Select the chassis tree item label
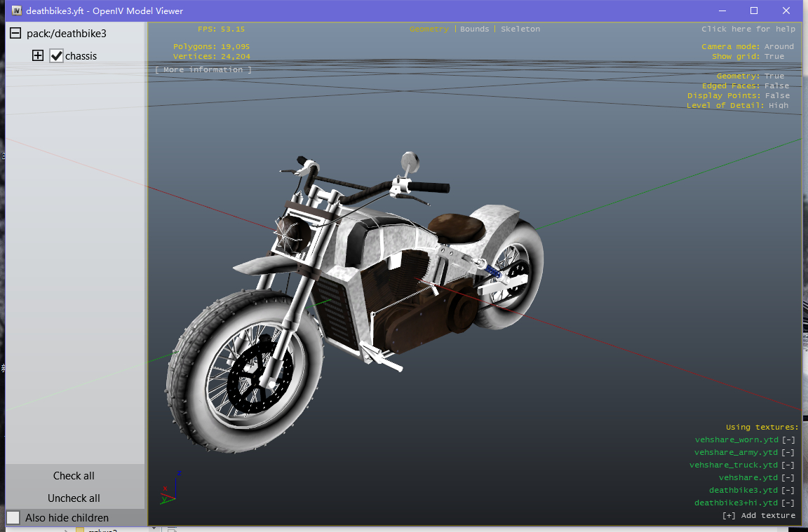The width and height of the screenshot is (808, 532). 81,56
